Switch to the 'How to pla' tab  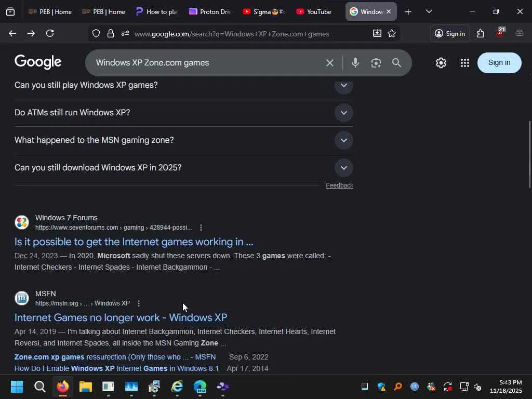click(x=157, y=12)
